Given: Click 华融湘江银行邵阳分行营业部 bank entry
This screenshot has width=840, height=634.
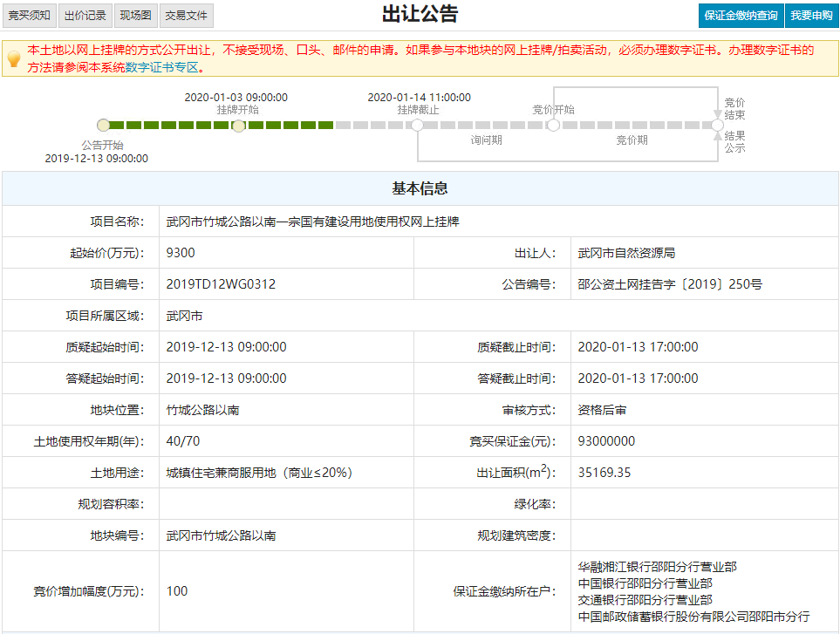Looking at the screenshot, I should pos(657,567).
